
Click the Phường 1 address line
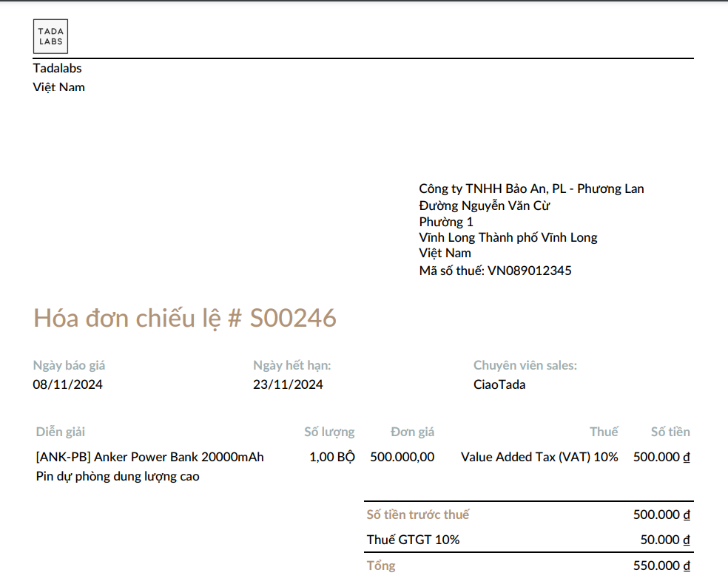coord(445,223)
